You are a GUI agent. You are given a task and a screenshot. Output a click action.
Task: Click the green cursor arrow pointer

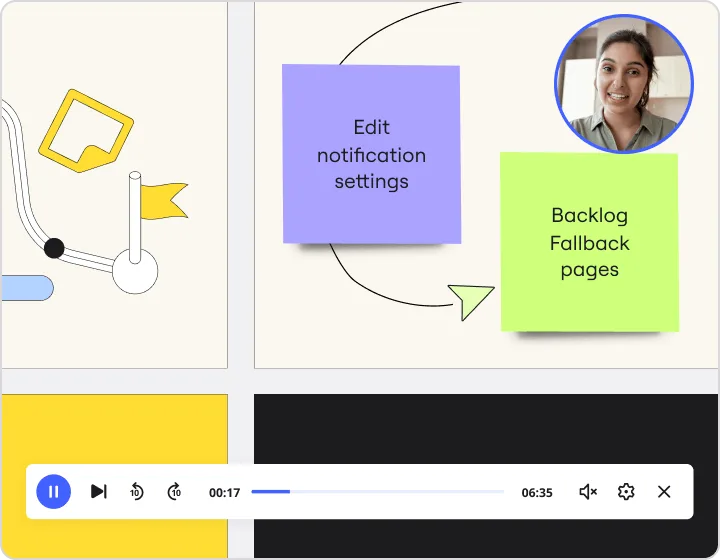(470, 301)
